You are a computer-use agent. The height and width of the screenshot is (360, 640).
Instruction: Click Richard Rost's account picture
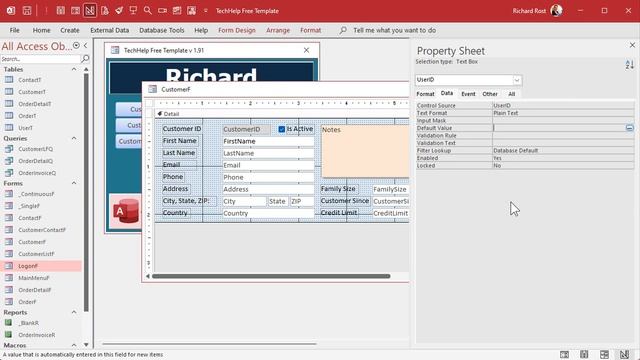(556, 11)
